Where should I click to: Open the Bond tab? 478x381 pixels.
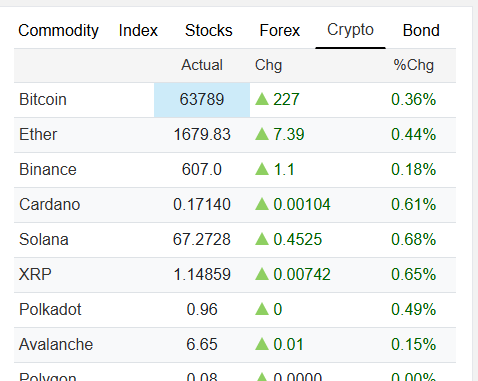coord(421,31)
